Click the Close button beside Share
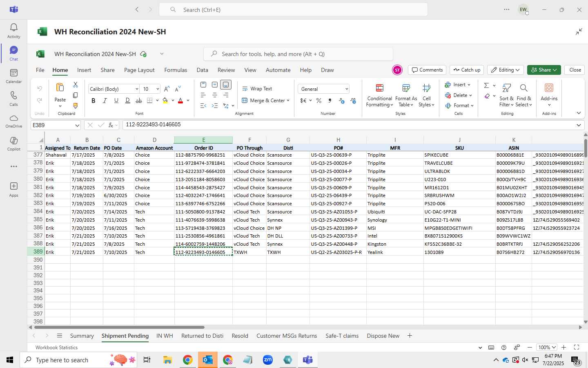This screenshot has height=368, width=588. pos(575,70)
